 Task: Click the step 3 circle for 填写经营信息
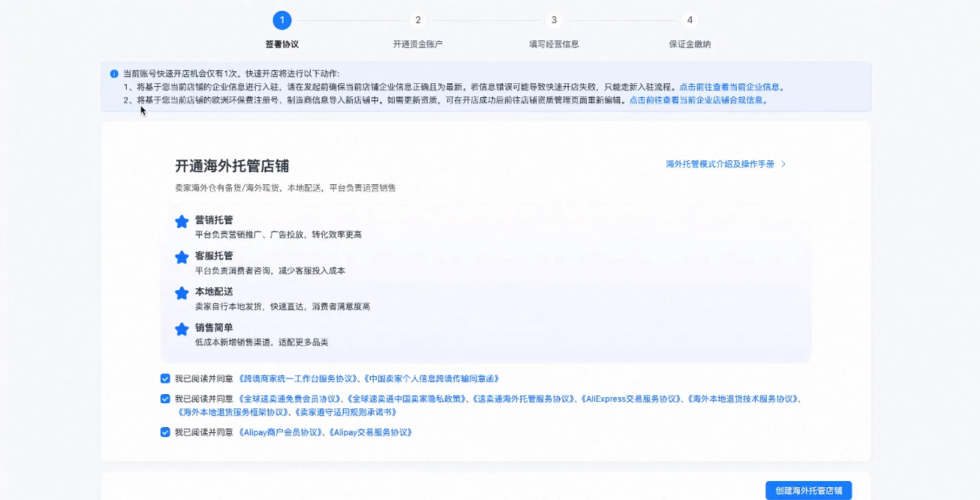click(554, 20)
